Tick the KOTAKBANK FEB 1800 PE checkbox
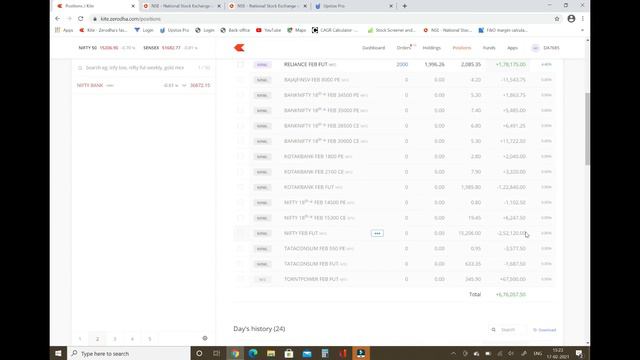Viewport: 640px width, 360px height. click(x=240, y=156)
